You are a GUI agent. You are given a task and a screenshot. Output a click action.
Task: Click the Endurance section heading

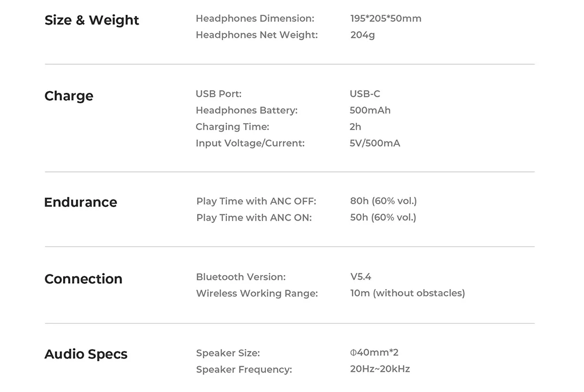point(80,202)
